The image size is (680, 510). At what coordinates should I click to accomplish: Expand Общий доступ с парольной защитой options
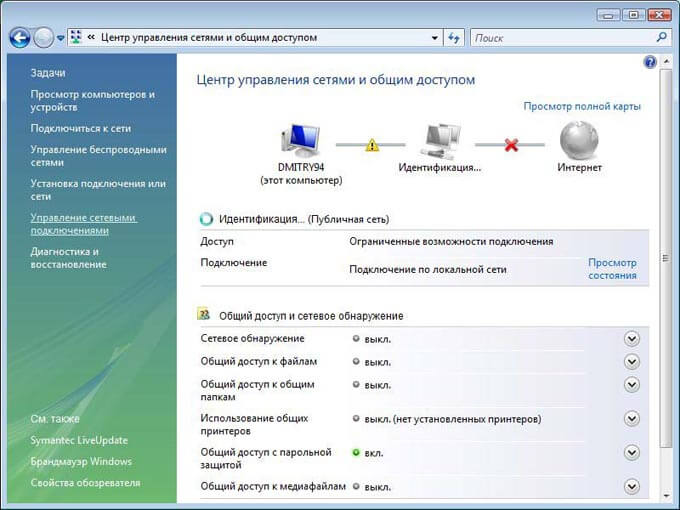[631, 453]
